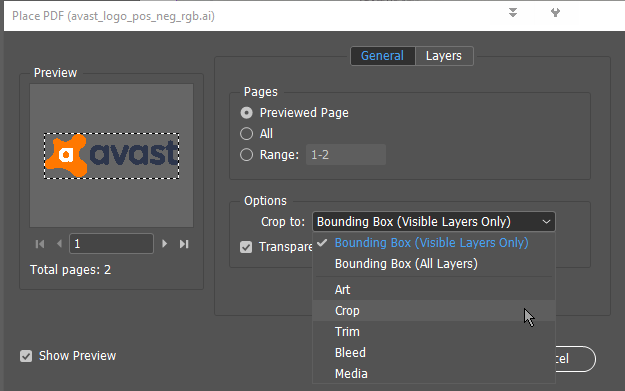Choose Art crop option
The height and width of the screenshot is (391, 625).
pos(434,290)
